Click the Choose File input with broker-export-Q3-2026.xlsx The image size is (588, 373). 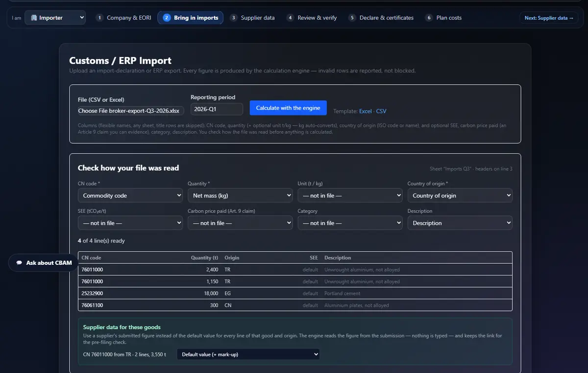(131, 111)
